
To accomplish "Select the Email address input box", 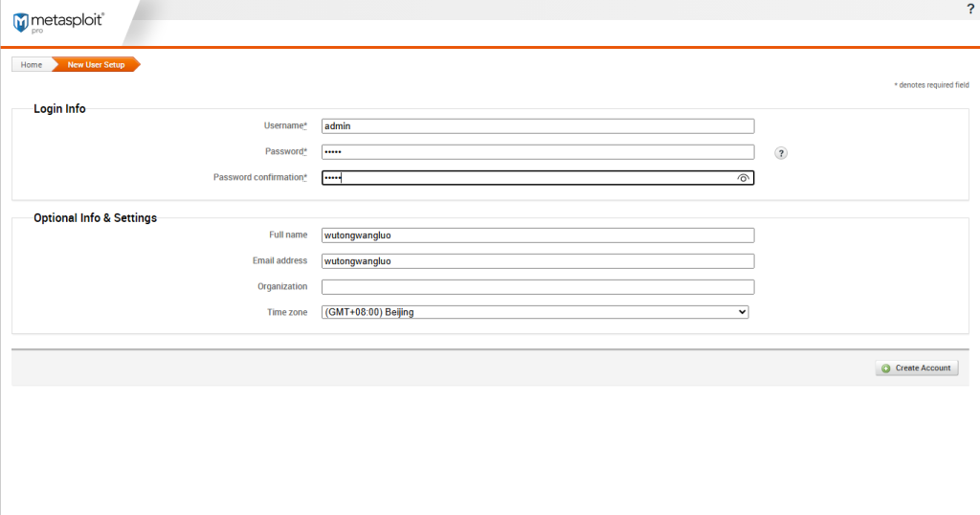I will point(537,261).
